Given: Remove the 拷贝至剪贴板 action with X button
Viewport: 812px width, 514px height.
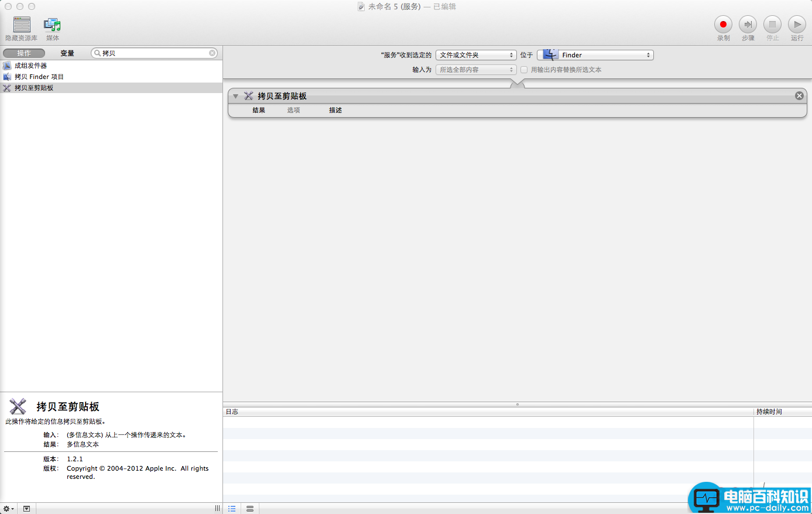Looking at the screenshot, I should point(799,96).
